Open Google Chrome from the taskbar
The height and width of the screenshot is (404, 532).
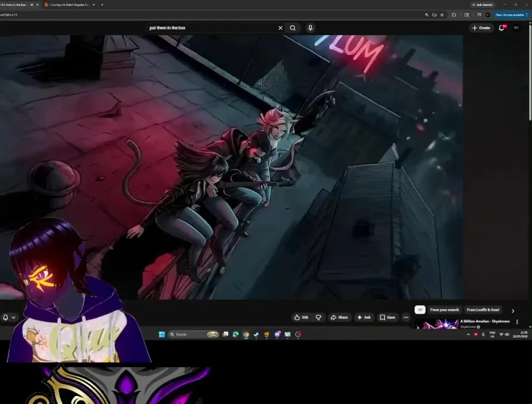pos(246,334)
